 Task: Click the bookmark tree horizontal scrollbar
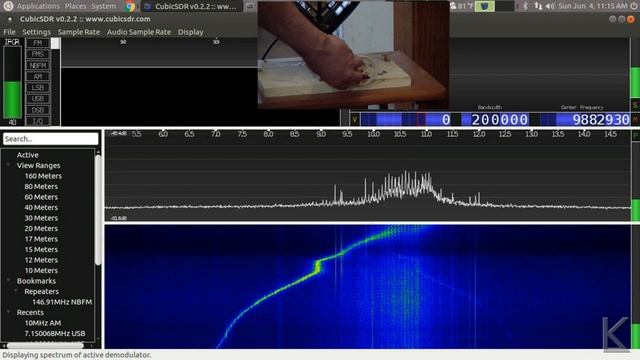coord(45,346)
